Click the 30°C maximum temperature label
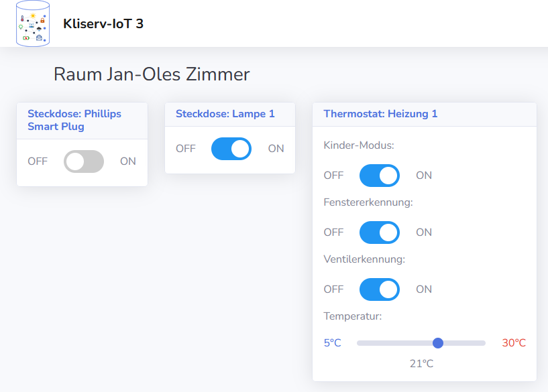The height and width of the screenshot is (392, 548). (514, 343)
